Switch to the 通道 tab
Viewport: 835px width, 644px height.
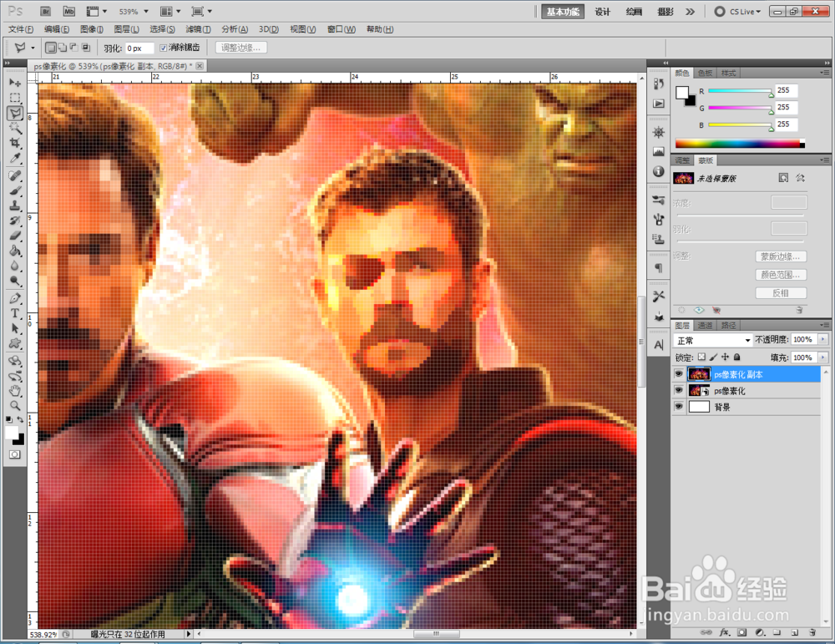(705, 326)
